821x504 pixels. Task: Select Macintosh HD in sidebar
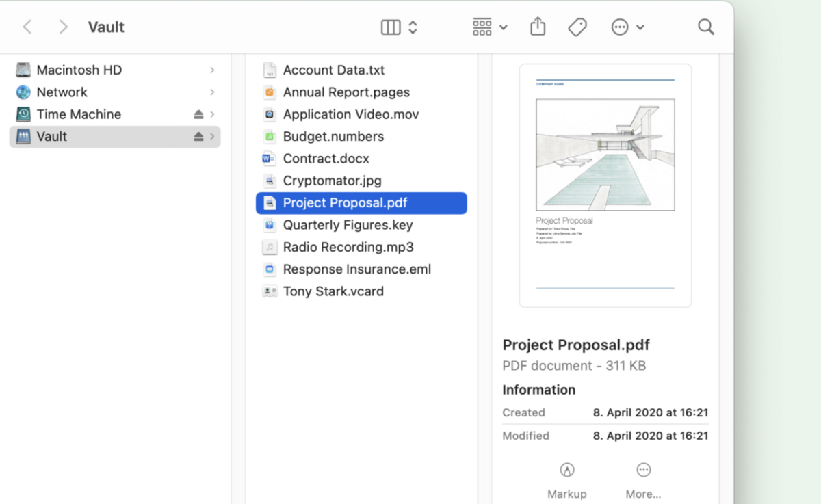coord(79,70)
